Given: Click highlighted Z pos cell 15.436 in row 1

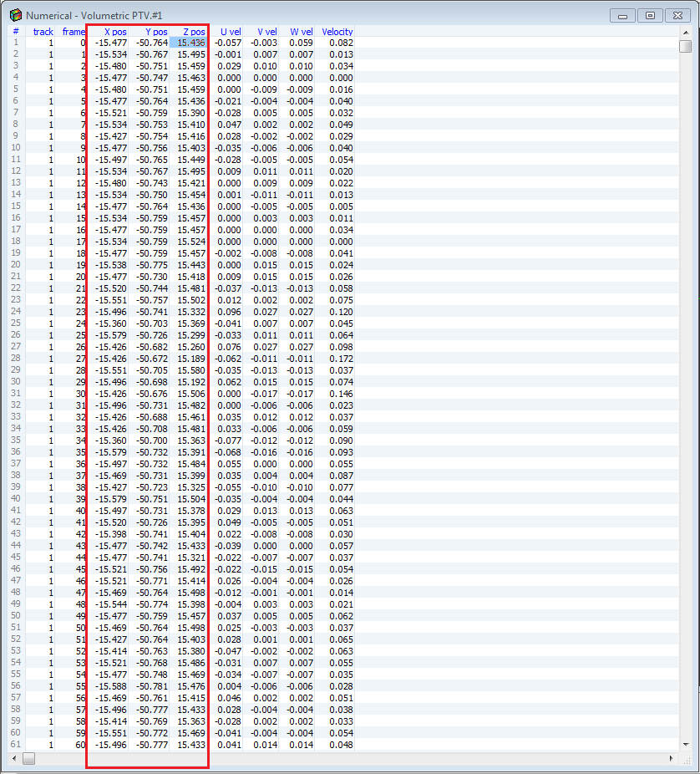Looking at the screenshot, I should [x=188, y=43].
